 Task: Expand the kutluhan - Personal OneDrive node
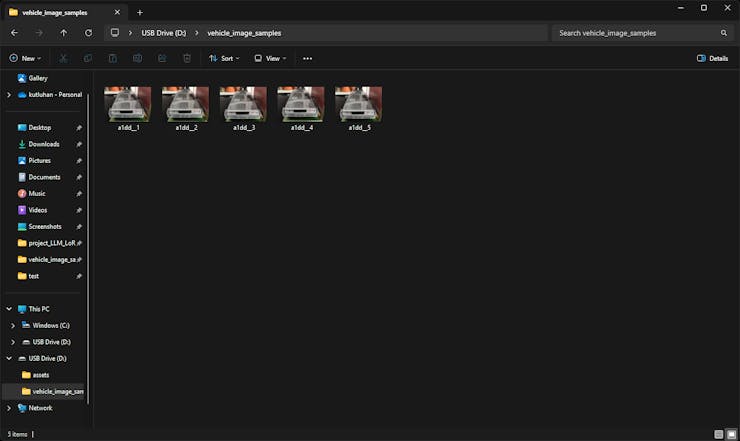point(8,95)
